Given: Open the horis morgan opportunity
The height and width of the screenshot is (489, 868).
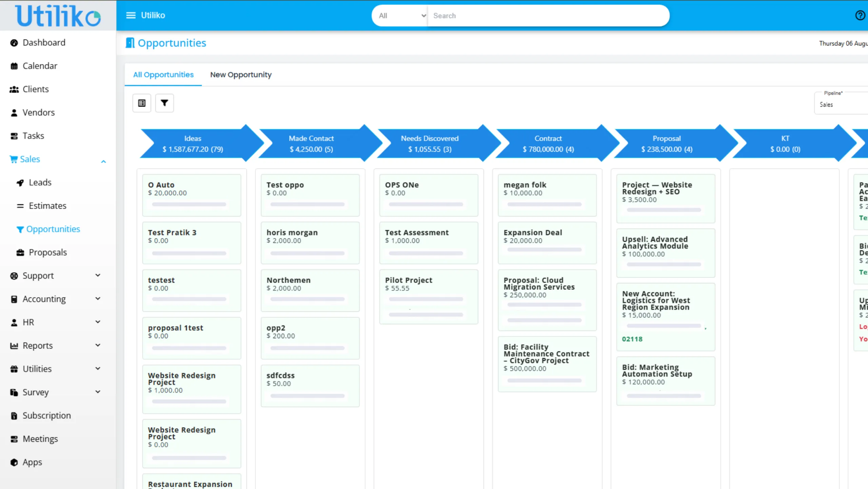Looking at the screenshot, I should click(310, 243).
